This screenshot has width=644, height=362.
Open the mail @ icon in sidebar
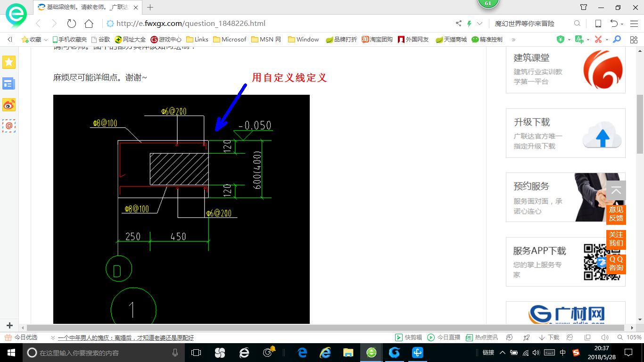coord(9,126)
